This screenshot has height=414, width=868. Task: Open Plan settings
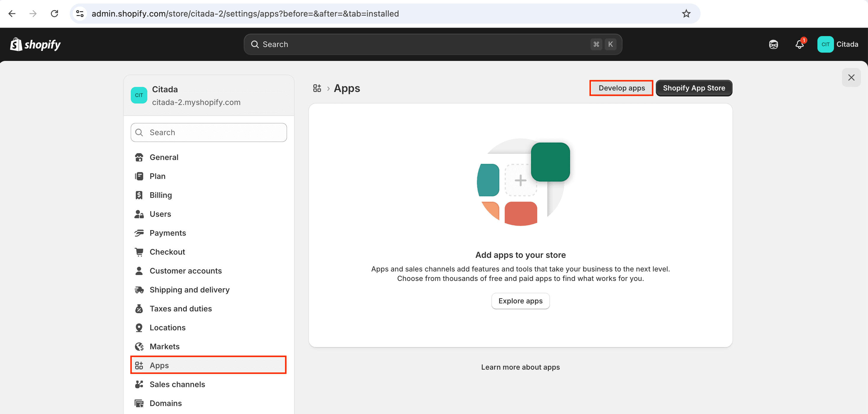(x=209, y=176)
